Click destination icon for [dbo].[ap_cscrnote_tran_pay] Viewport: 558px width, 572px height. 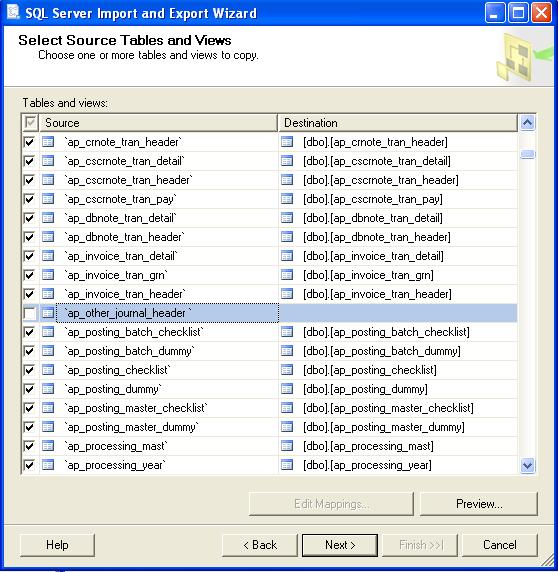pyautogui.click(x=287, y=198)
